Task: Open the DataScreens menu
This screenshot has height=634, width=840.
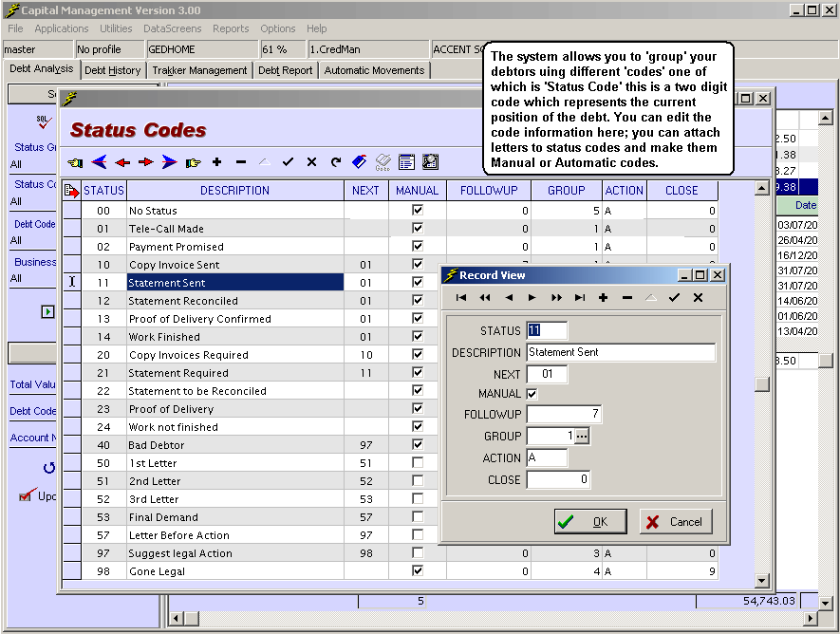Action: coord(173,28)
